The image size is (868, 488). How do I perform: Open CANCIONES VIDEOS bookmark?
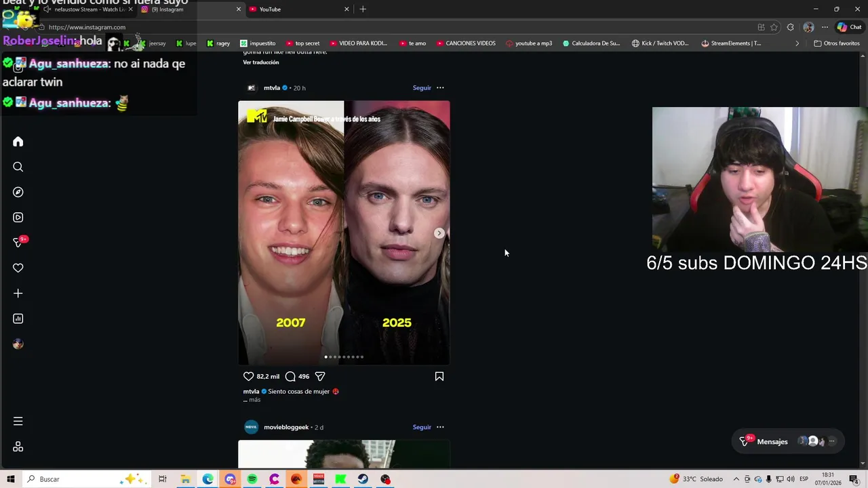click(466, 43)
